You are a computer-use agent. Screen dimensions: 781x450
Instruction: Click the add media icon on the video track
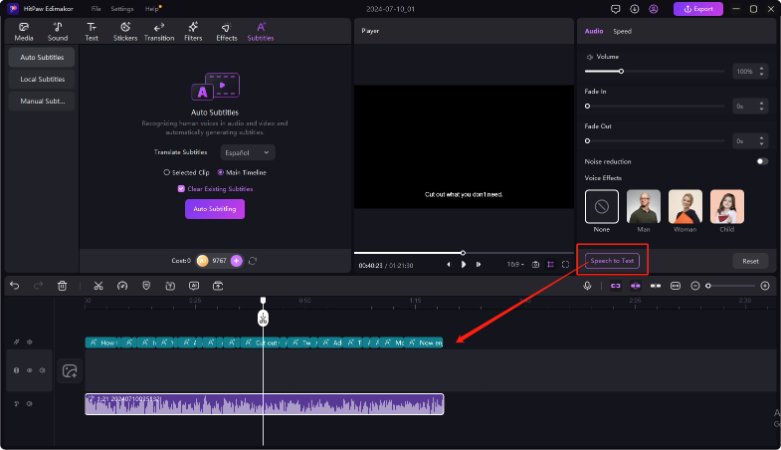(x=69, y=371)
